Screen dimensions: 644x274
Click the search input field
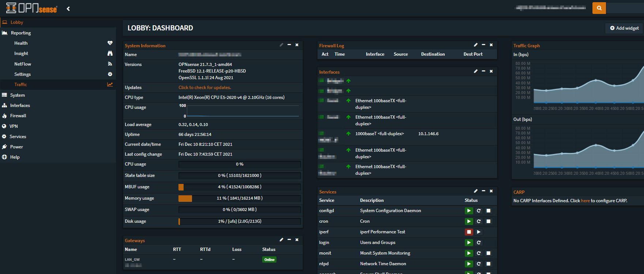point(625,8)
